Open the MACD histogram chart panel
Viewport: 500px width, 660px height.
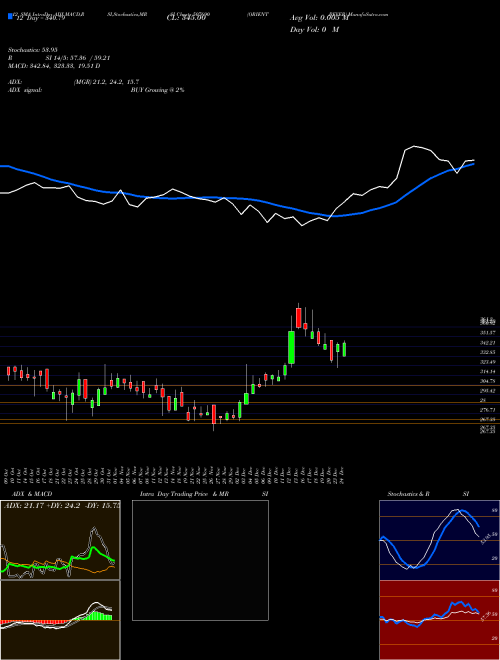tap(60, 620)
